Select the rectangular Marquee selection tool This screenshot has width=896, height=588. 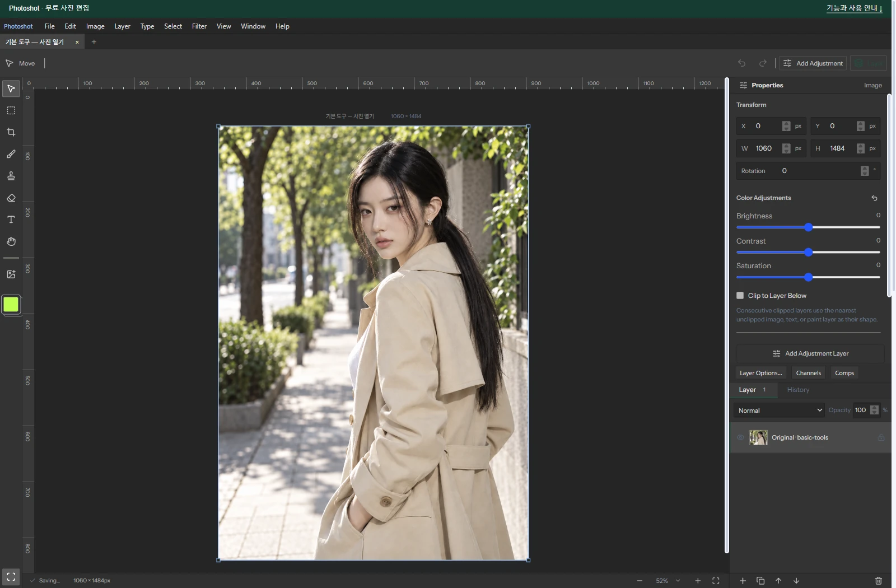coord(11,110)
